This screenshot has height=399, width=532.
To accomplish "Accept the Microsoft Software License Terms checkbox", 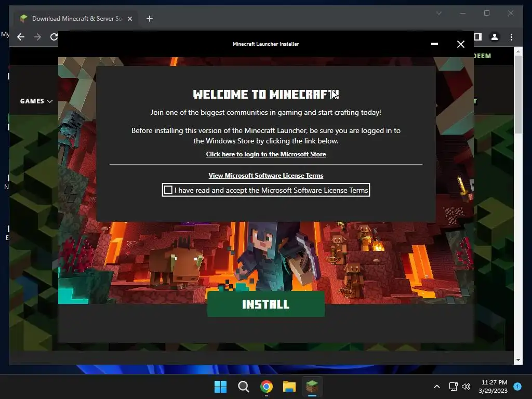I will pyautogui.click(x=168, y=190).
